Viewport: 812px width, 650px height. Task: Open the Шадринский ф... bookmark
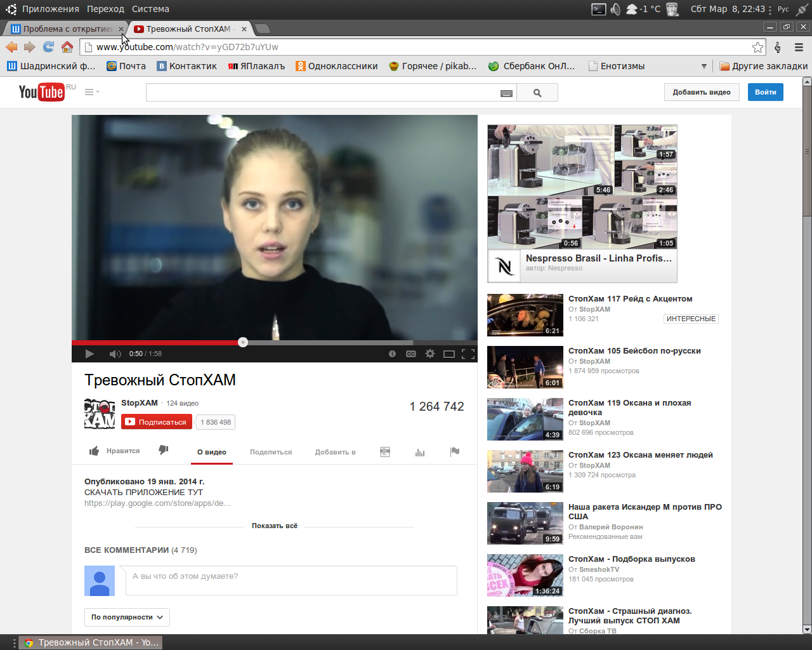[x=51, y=66]
